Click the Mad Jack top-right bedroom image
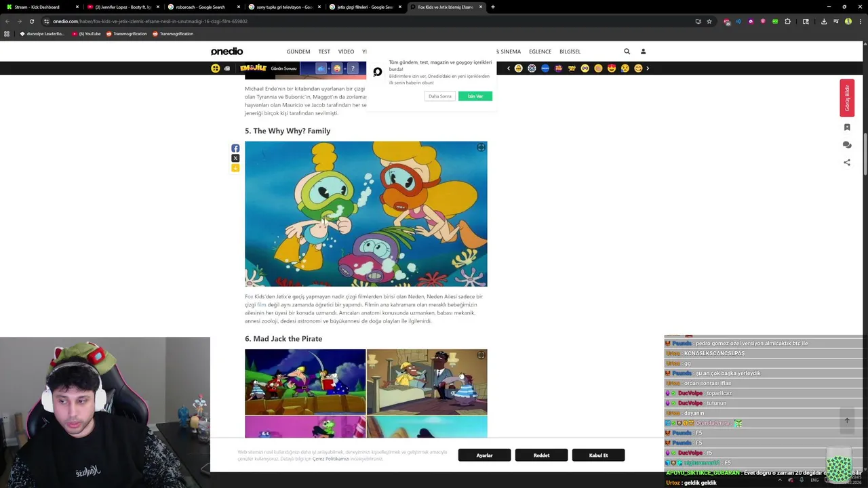The image size is (868, 488). [x=427, y=382]
